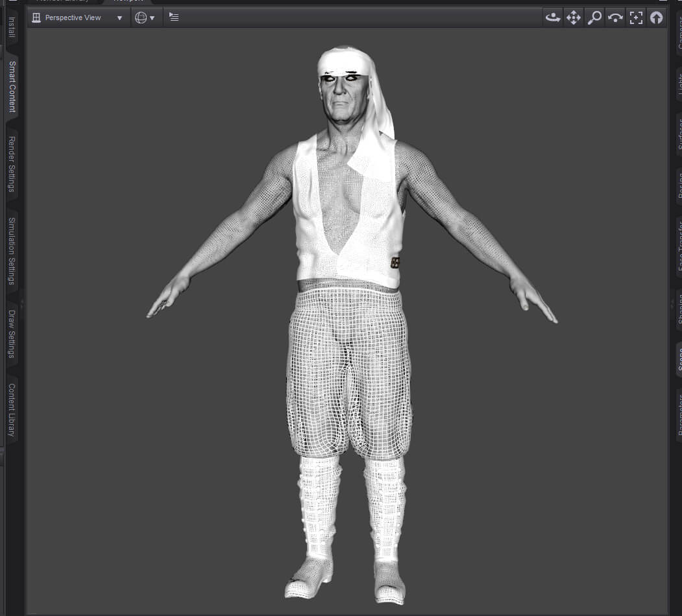Open the Install side tab
This screenshot has height=616, width=682.
[12, 27]
